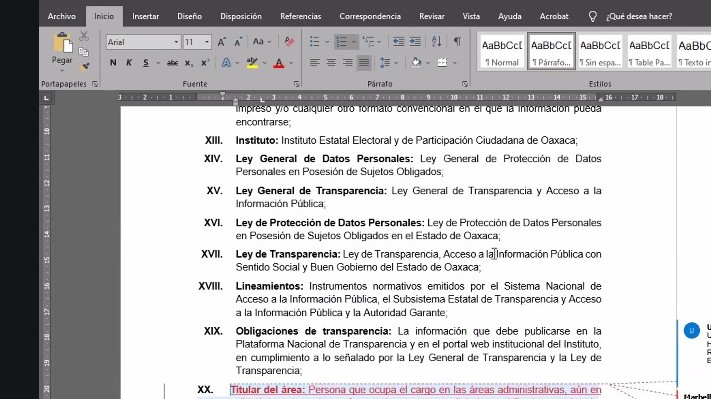Toggle the numbered list button
This screenshot has width=711, height=399.
coord(341,42)
